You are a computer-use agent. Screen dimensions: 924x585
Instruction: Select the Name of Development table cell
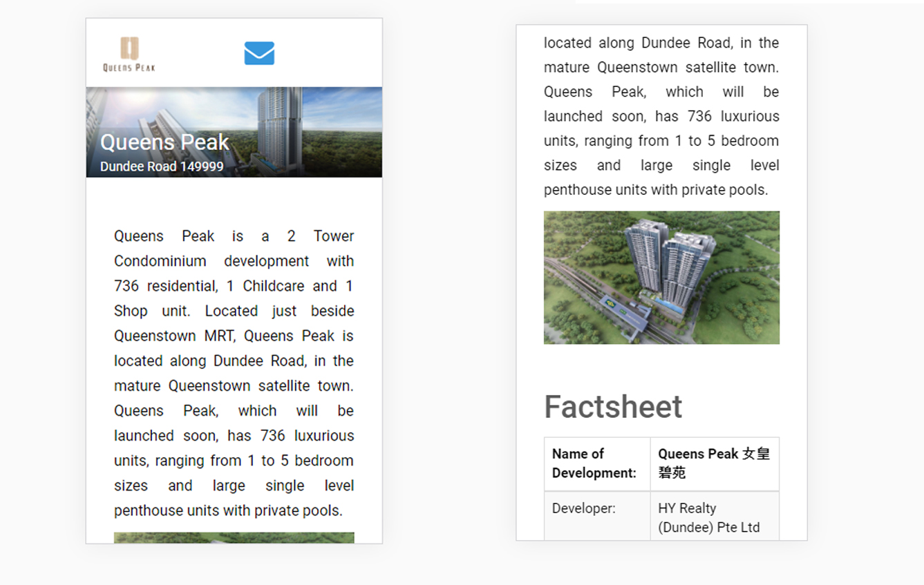pyautogui.click(x=597, y=463)
